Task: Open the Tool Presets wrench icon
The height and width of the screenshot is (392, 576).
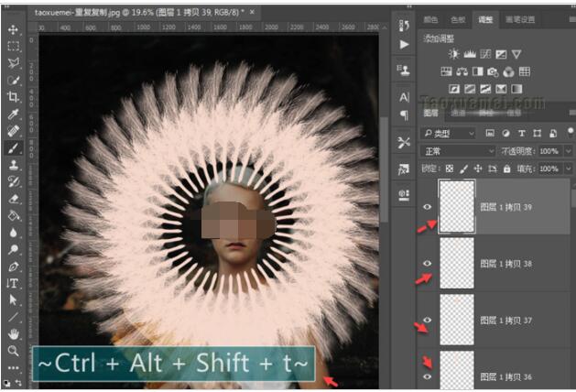Action: coord(404,143)
